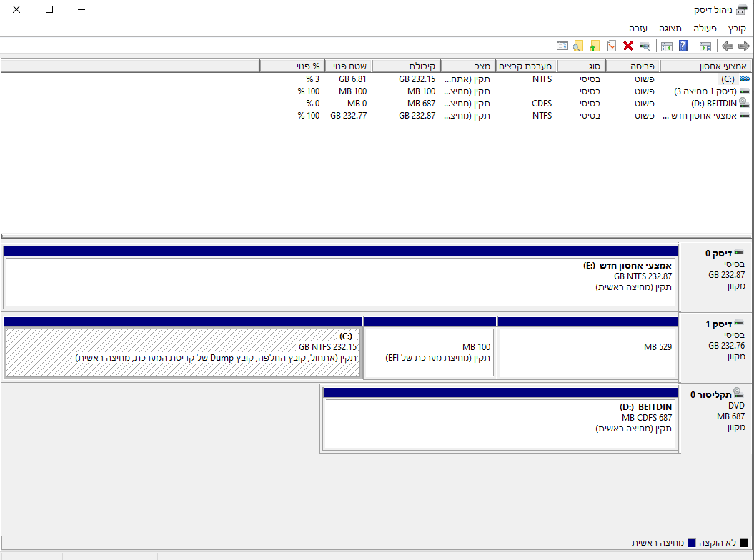Click the document with red checkmark icon
This screenshot has width=754, height=560.
tap(611, 46)
